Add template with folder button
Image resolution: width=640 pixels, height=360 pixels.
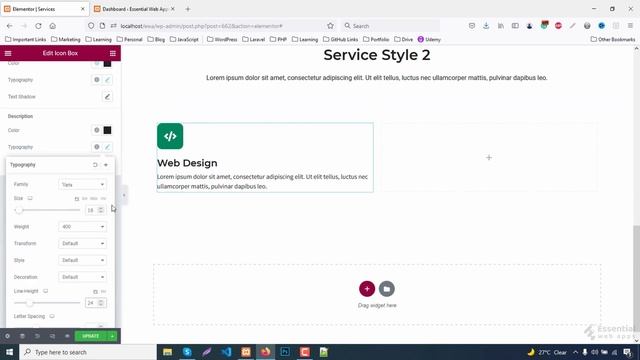click(x=387, y=289)
